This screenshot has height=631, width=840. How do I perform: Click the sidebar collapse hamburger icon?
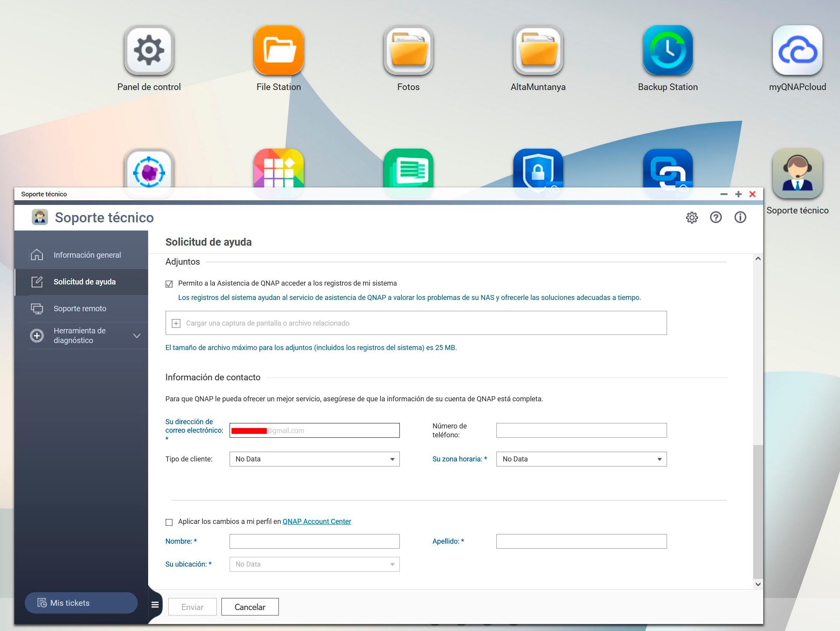[155, 605]
